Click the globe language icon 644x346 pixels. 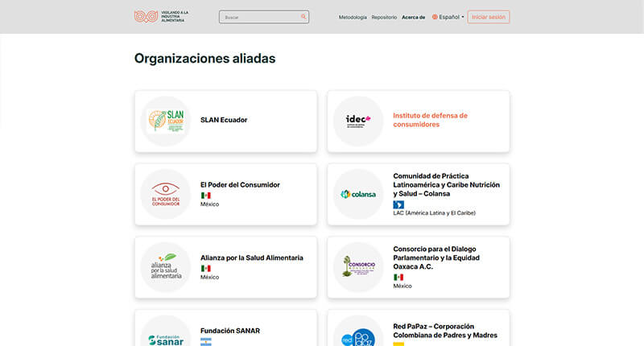coord(435,17)
